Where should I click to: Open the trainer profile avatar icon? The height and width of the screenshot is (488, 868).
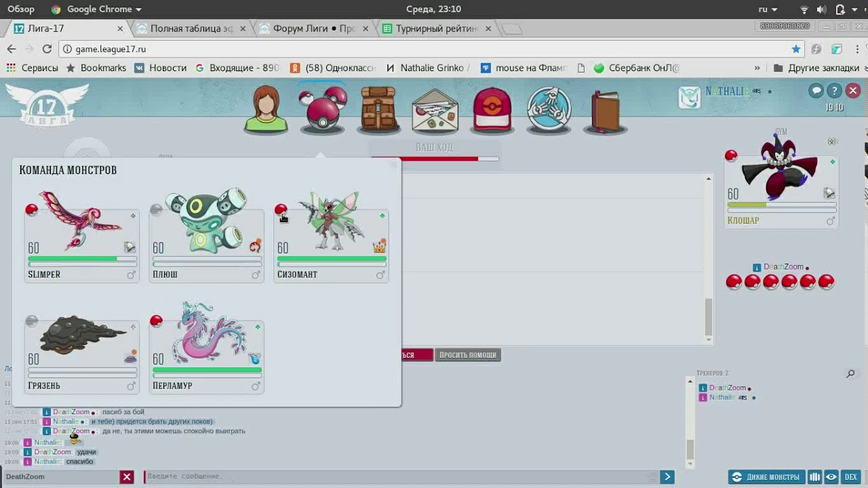(266, 108)
